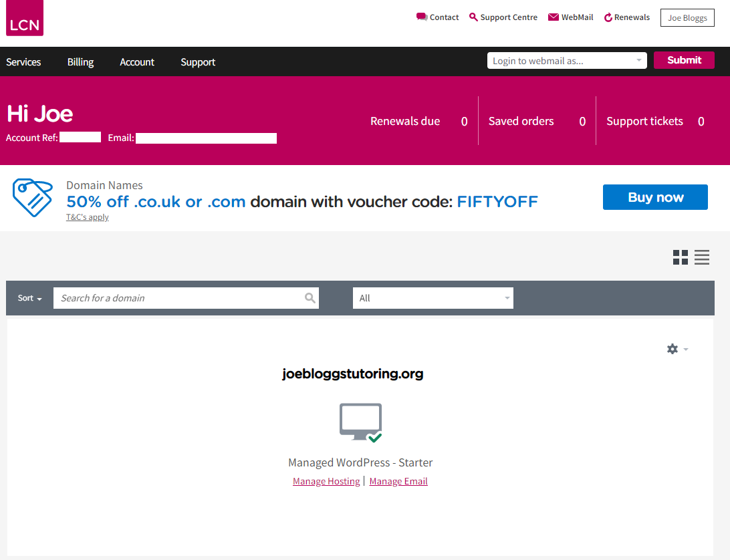Switch to grid view of services
This screenshot has width=730, height=560.
point(680,257)
